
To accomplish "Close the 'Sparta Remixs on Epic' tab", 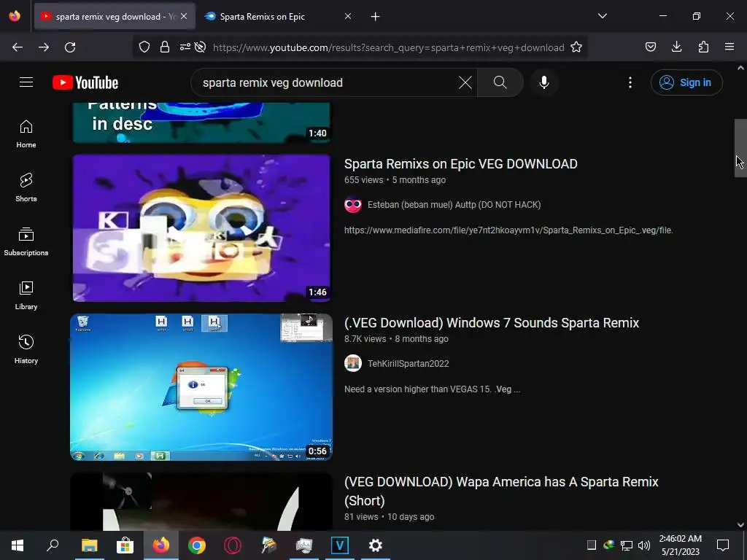I will (x=348, y=16).
